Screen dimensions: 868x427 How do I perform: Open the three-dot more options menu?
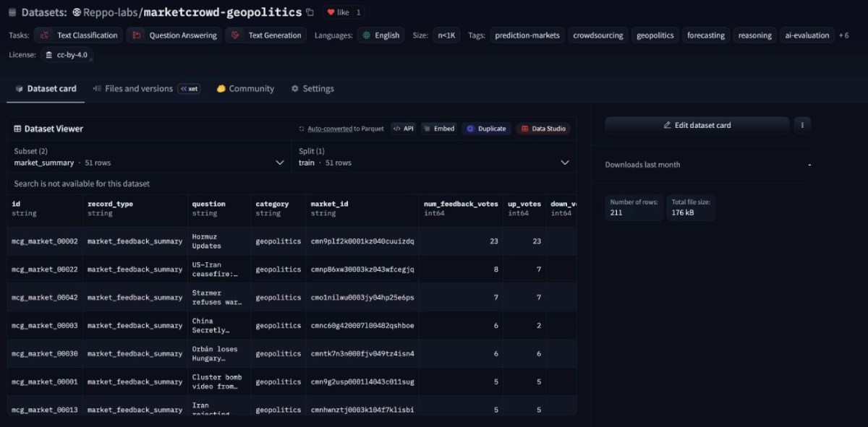(802, 125)
